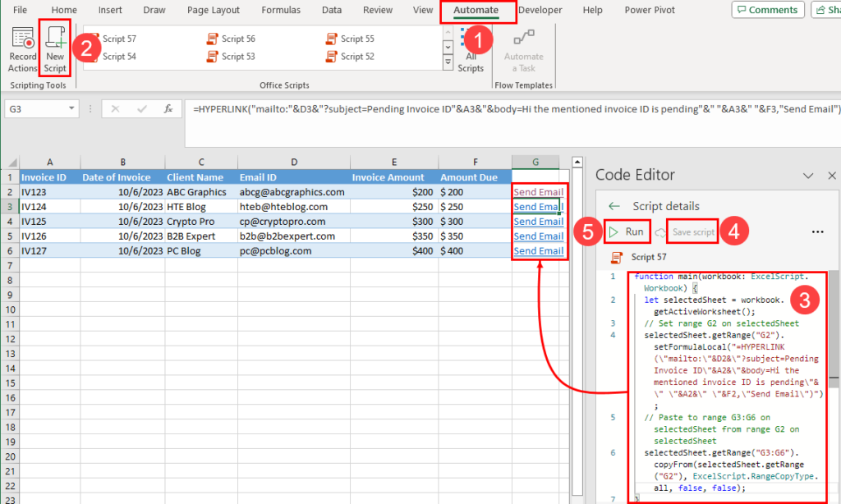Select cell containing HTE Blog
Viewport: 841px width, 504px height.
200,206
